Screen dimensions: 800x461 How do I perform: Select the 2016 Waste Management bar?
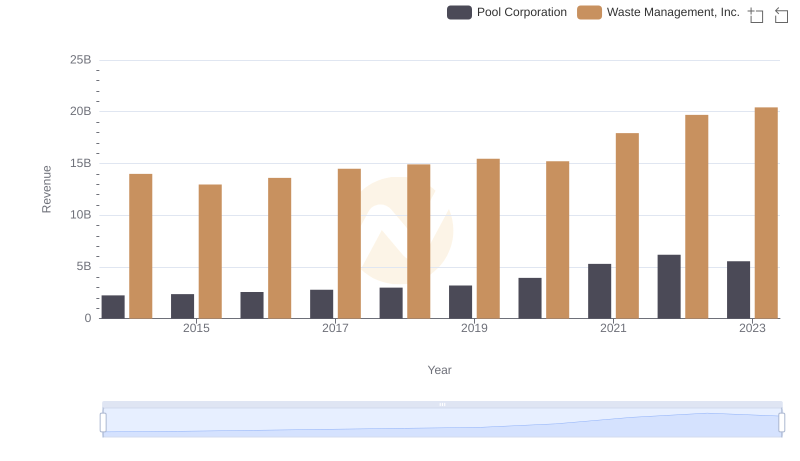(x=280, y=248)
